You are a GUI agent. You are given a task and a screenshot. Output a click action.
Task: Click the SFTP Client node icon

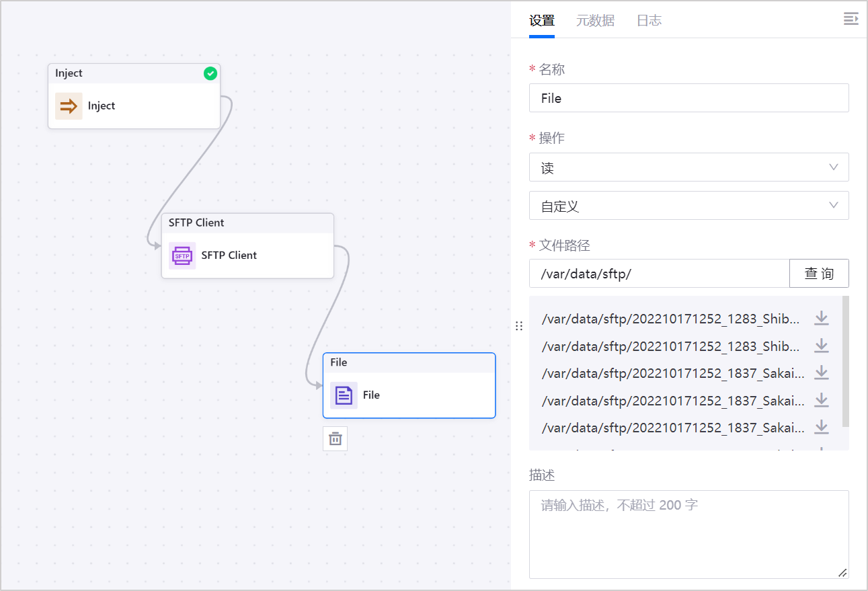[x=182, y=255]
